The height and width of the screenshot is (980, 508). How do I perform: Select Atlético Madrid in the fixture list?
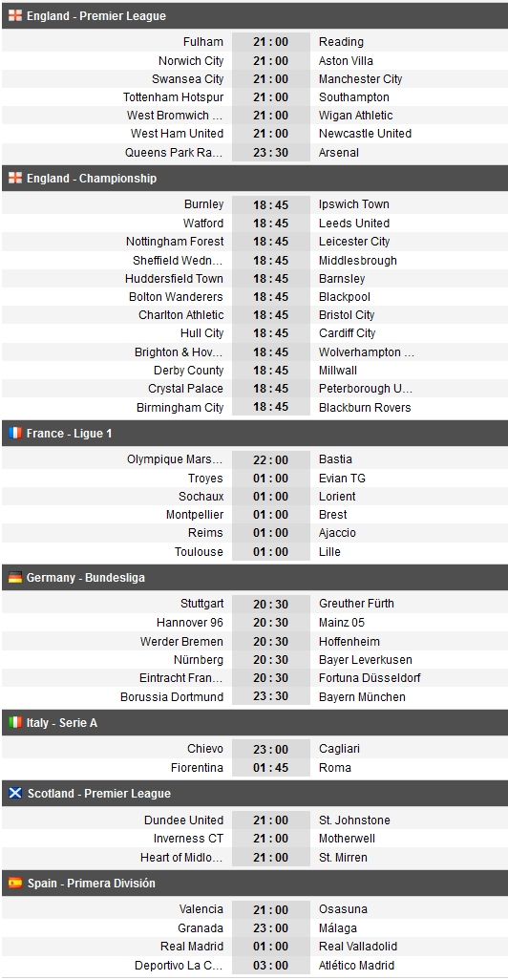pyautogui.click(x=357, y=966)
